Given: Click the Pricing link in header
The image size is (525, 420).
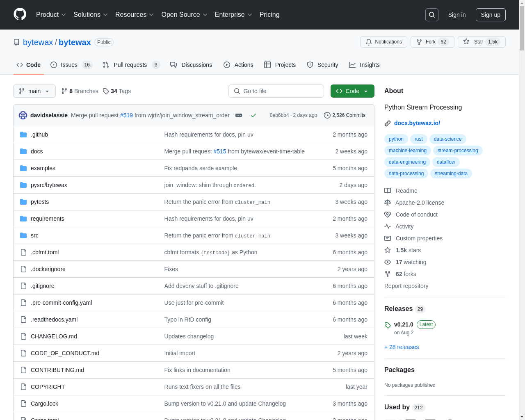Looking at the screenshot, I should [x=269, y=15].
